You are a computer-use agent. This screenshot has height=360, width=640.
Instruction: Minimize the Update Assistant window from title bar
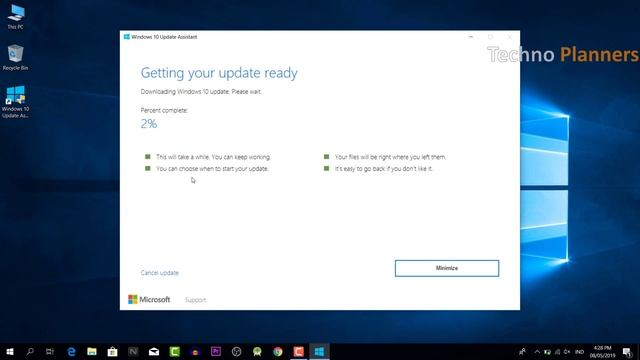coord(471,37)
